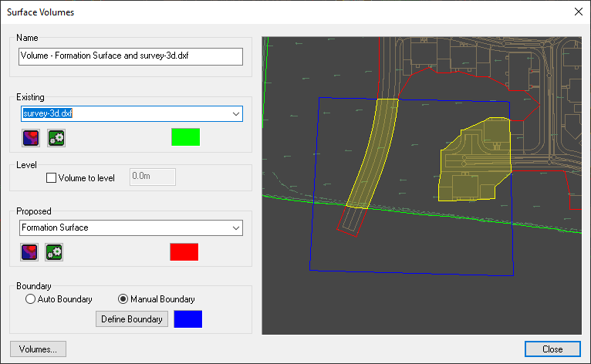Close the dialog with the Close button
The width and height of the screenshot is (591, 364).
(x=552, y=349)
